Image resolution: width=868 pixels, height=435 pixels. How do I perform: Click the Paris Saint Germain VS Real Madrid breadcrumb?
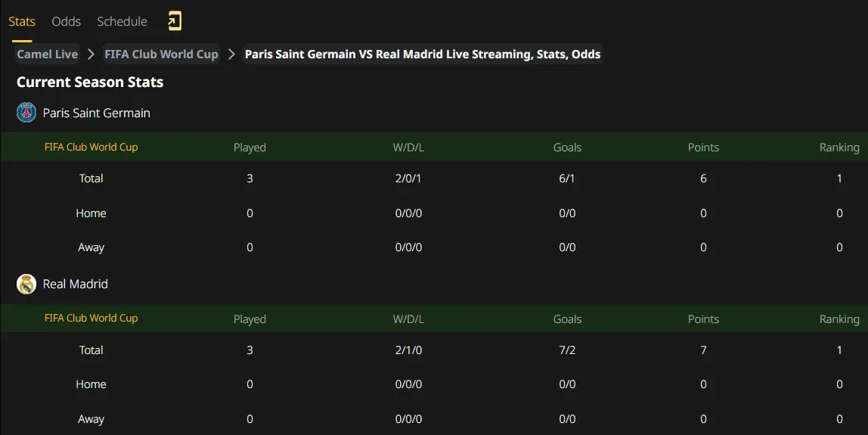pos(423,54)
